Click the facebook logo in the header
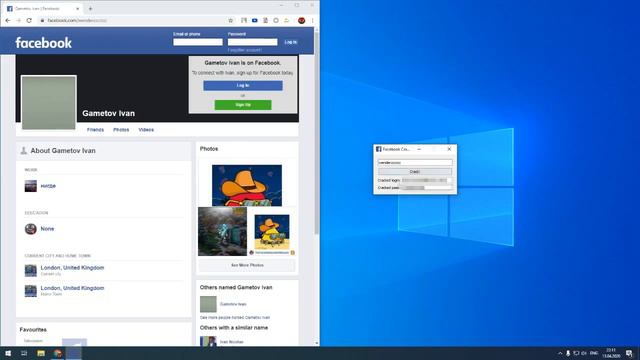The image size is (640, 360). point(44,43)
